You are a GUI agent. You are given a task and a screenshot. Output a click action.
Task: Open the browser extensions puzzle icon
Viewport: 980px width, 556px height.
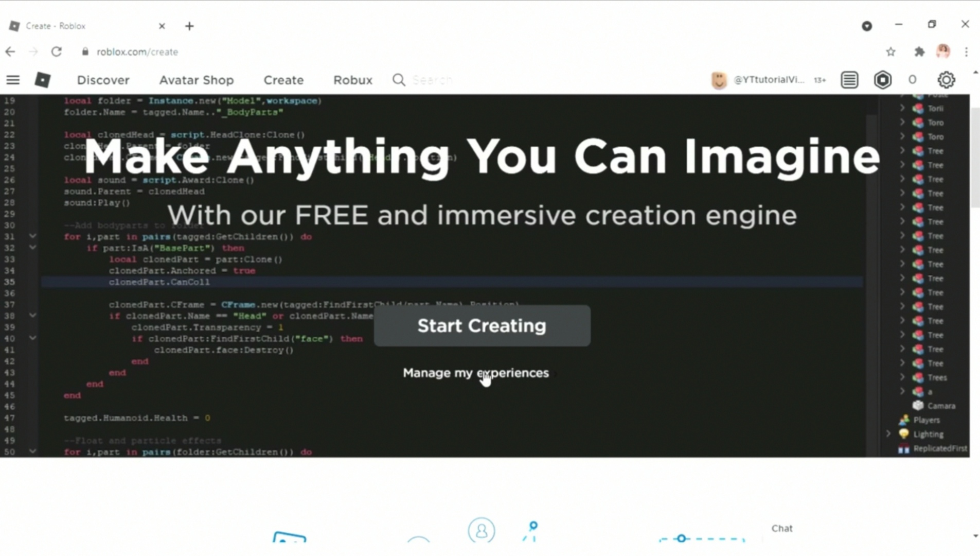(x=919, y=51)
